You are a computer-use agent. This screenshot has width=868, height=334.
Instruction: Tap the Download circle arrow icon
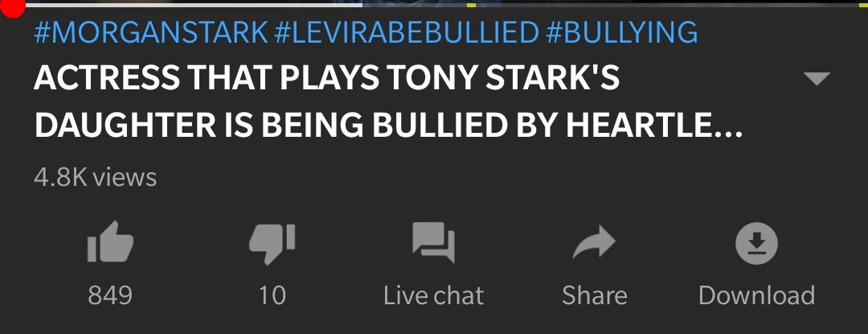click(756, 243)
